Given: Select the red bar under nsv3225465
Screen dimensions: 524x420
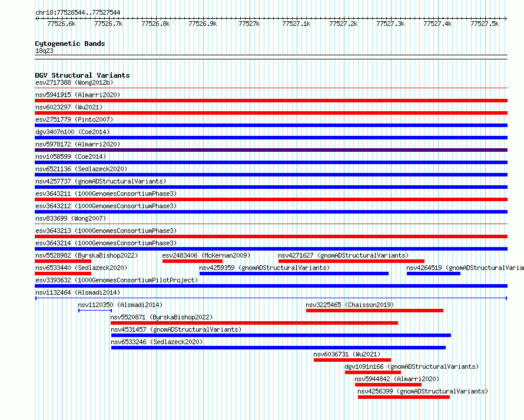Looking at the screenshot, I should point(374,311).
